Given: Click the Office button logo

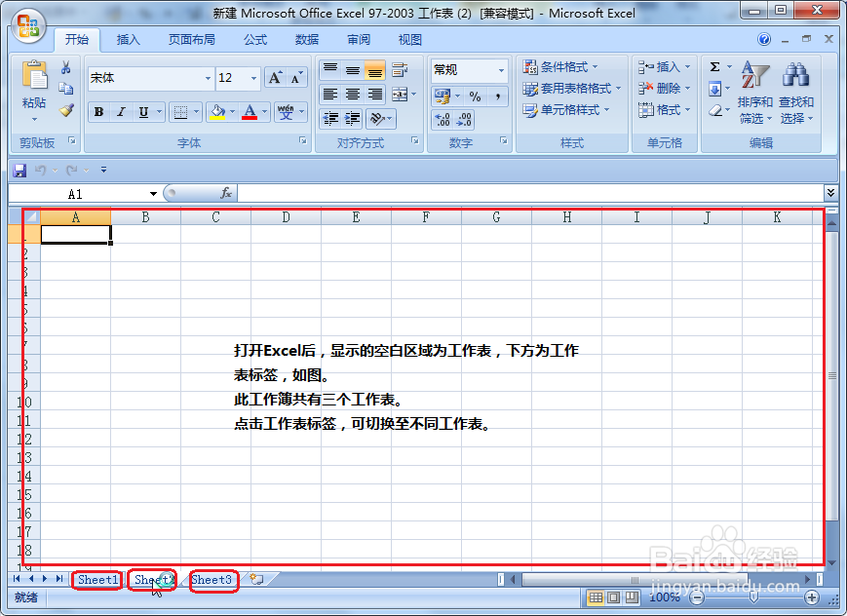Looking at the screenshot, I should click(x=28, y=26).
